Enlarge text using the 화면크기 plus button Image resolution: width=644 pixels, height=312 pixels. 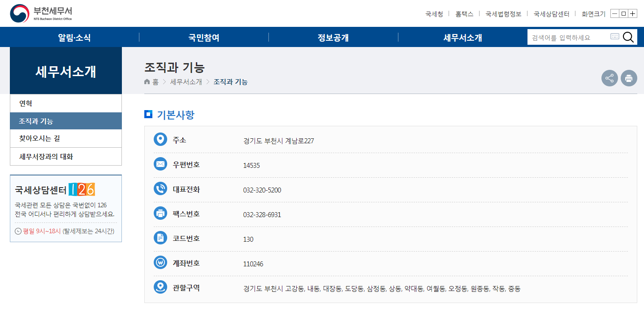coord(633,13)
